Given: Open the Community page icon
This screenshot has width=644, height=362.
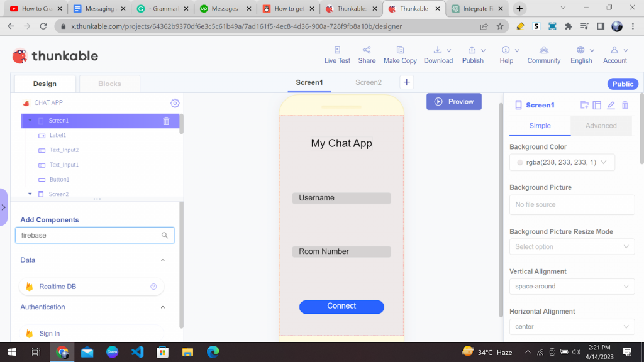Looking at the screenshot, I should pyautogui.click(x=543, y=55).
